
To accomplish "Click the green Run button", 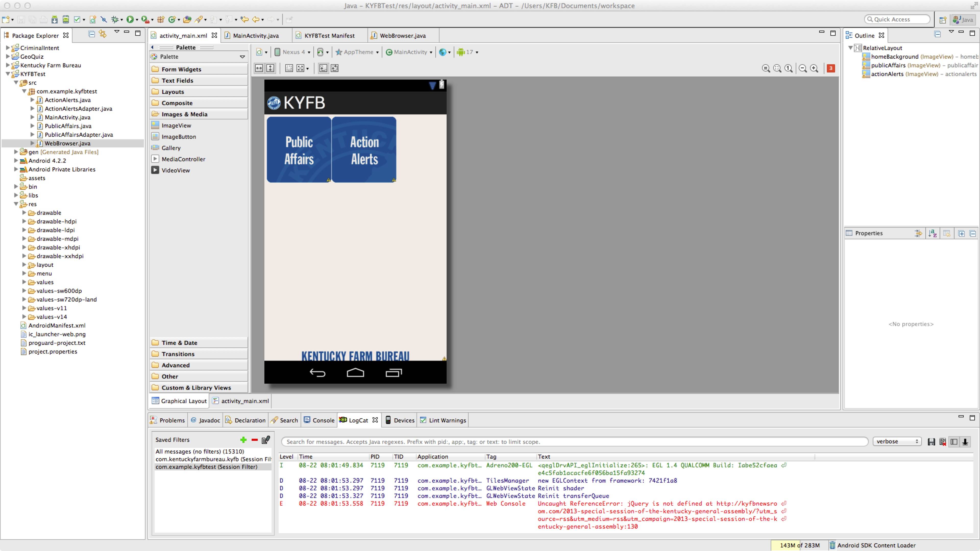I will 130,19.
